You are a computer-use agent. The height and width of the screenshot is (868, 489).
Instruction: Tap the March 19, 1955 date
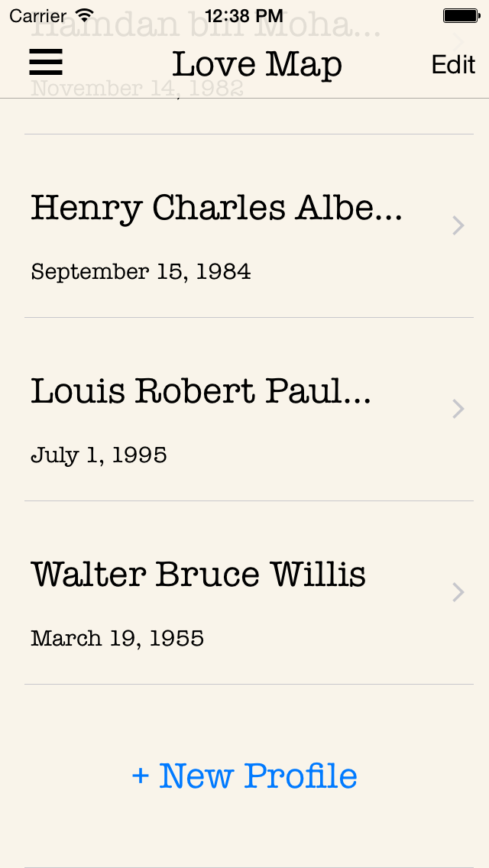(117, 639)
